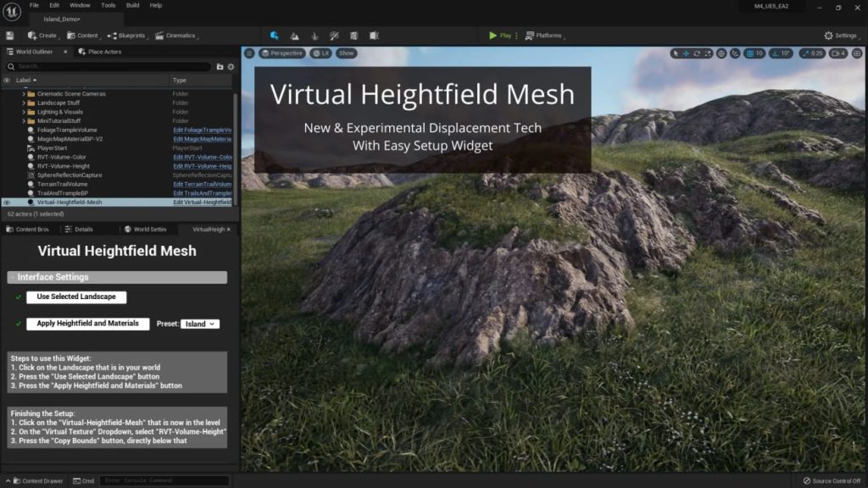Open the outliner settings gear icon
This screenshot has width=868, height=488.
coord(231,66)
